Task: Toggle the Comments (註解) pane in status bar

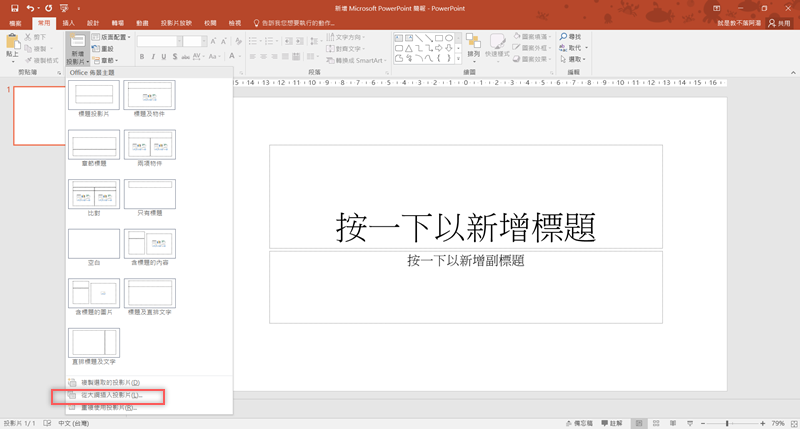Action: click(x=611, y=423)
